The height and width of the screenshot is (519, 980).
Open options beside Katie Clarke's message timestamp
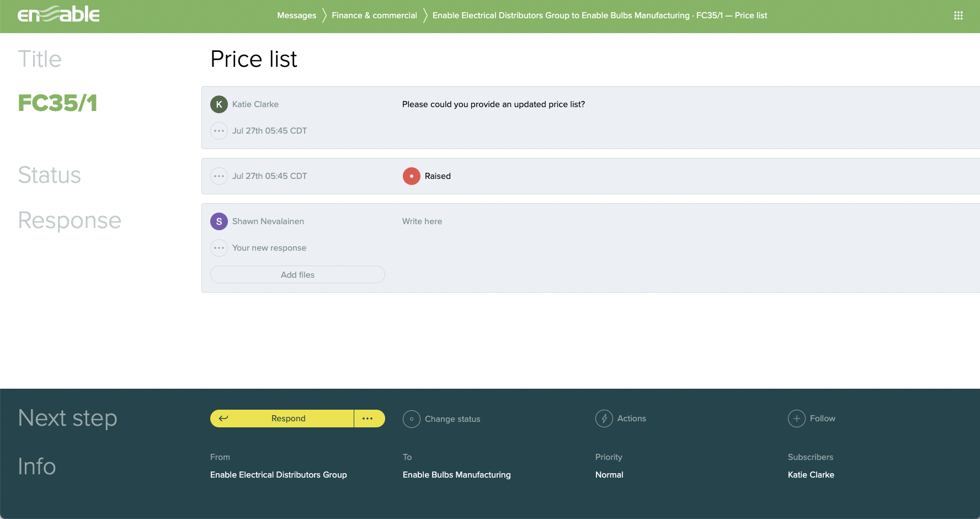pos(219,131)
